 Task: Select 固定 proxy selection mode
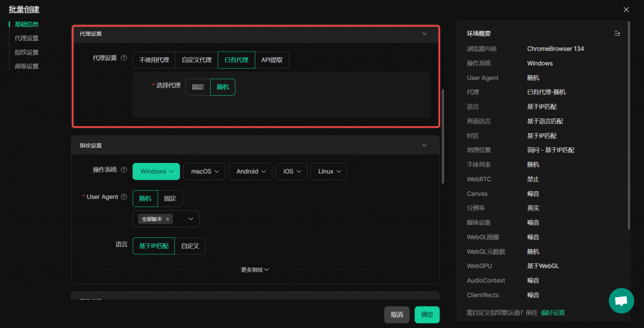(198, 87)
